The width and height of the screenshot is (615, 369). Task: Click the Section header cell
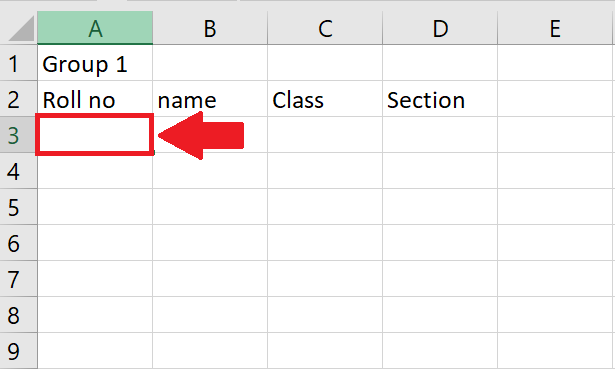440,99
